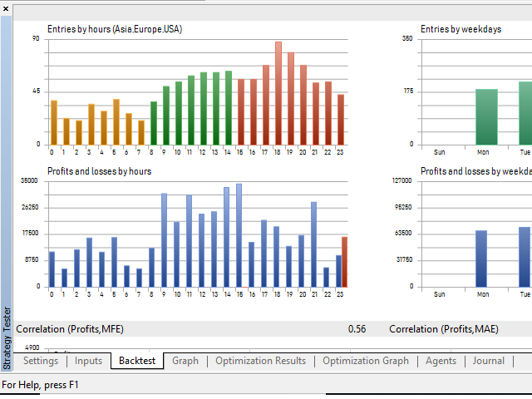
Task: Open the Journal tab
Action: (488, 361)
